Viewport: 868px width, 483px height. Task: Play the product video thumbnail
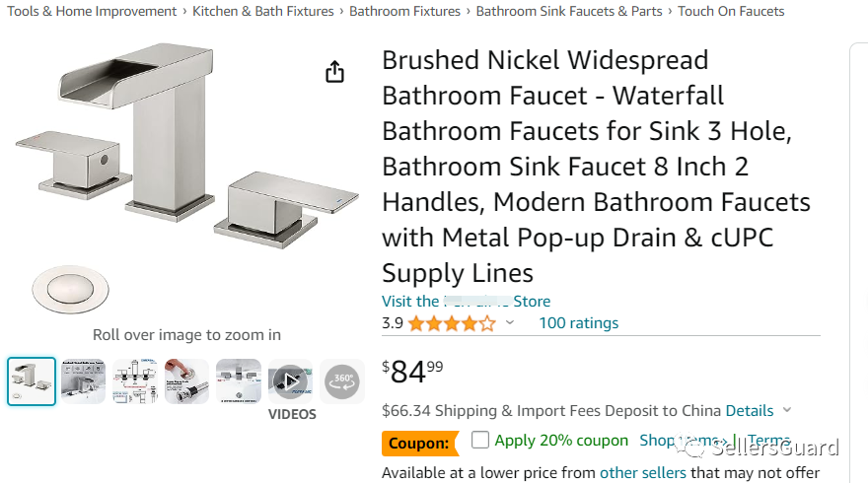(x=290, y=380)
